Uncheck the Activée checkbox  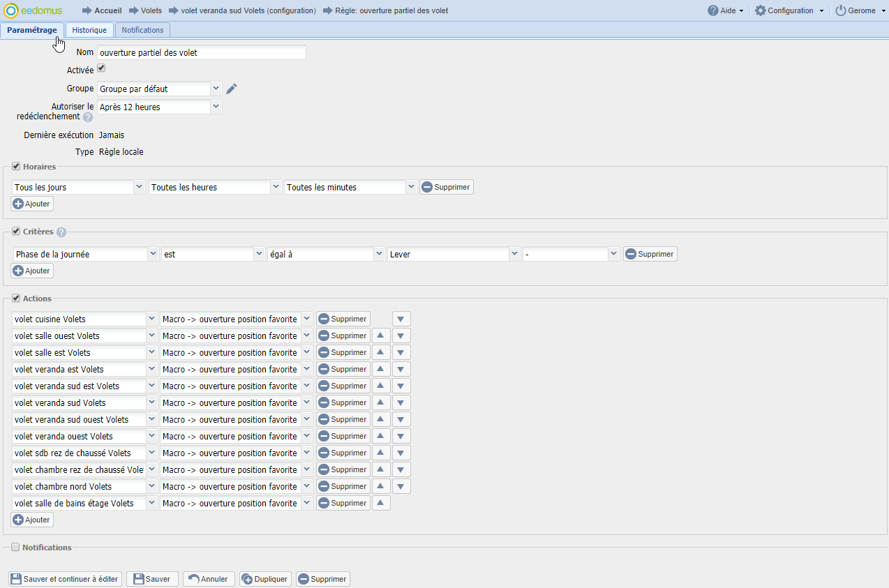[101, 68]
